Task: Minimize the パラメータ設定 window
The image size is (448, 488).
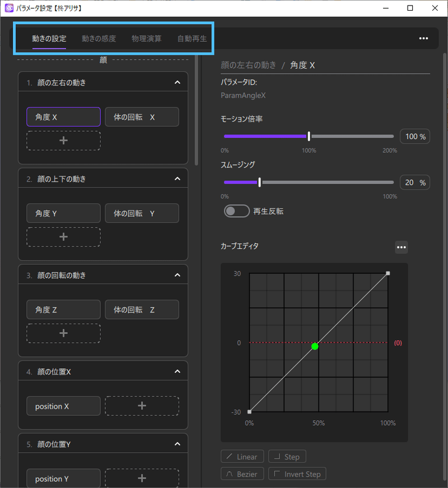Action: coord(386,8)
